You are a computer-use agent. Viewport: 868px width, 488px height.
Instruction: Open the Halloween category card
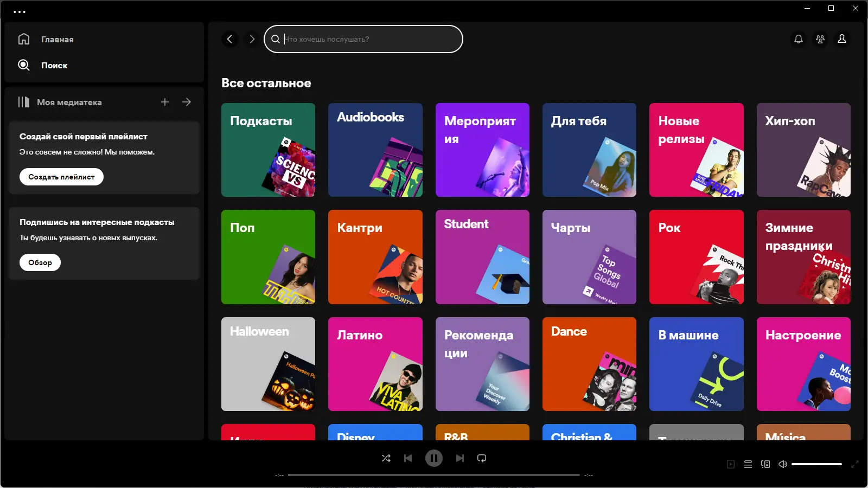[268, 364]
